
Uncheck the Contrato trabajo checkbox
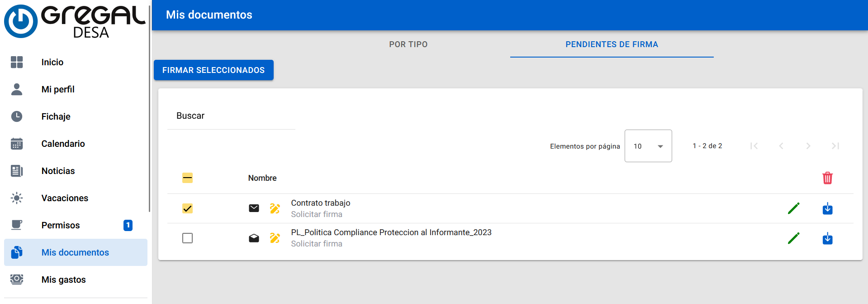point(187,208)
